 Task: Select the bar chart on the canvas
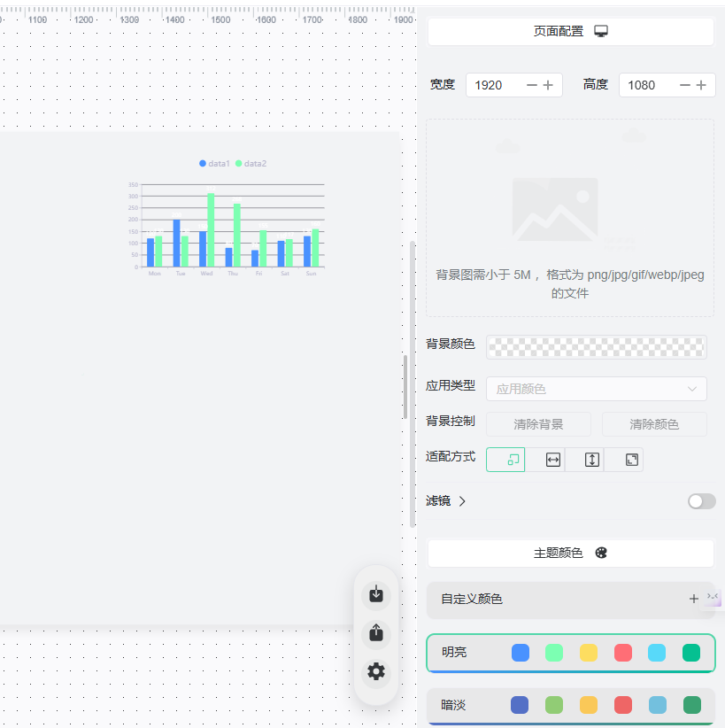pyautogui.click(x=226, y=218)
